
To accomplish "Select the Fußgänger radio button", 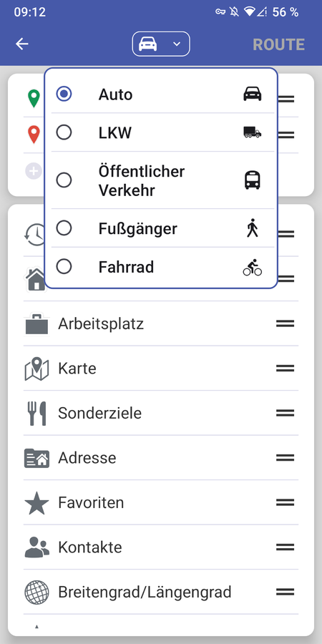I will [x=64, y=228].
